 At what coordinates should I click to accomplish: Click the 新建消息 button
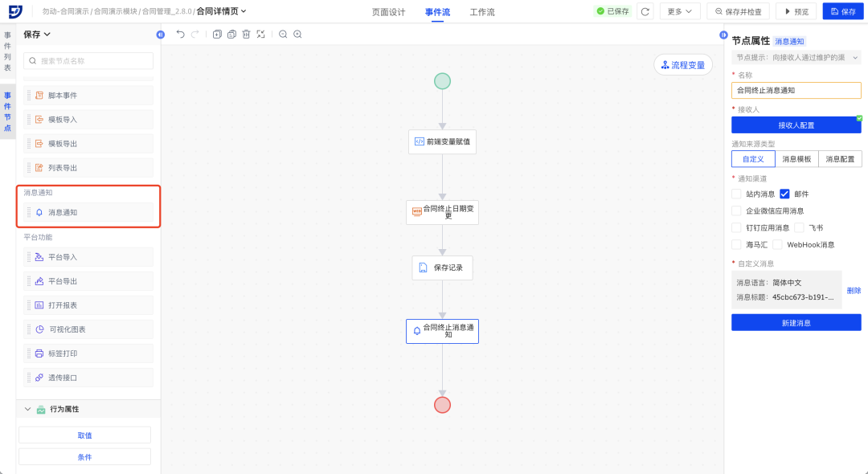tap(796, 322)
